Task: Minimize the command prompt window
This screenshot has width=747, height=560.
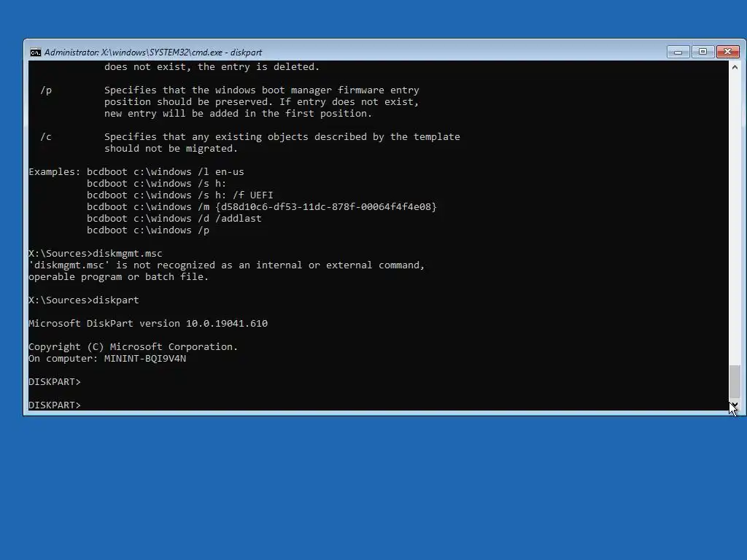Action: [678, 52]
